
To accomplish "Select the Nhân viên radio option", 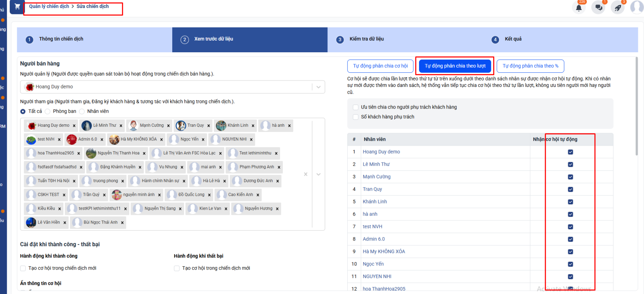I will 82,111.
